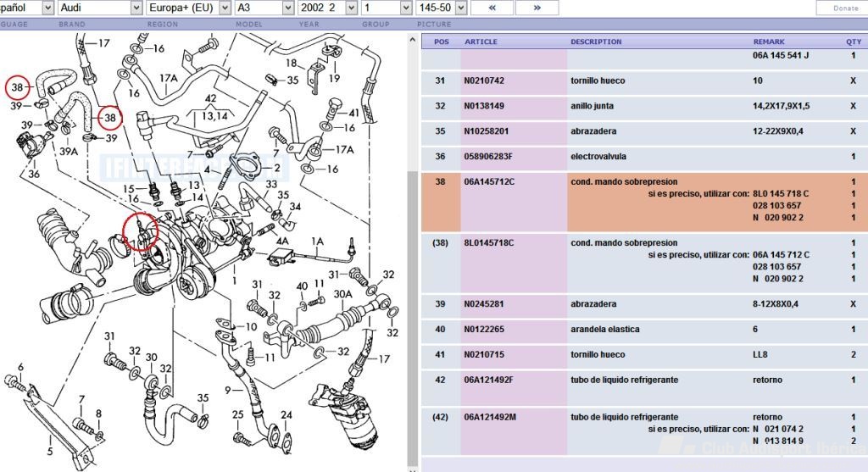Viewport: 868px width, 472px height.
Task: Click the ARTICLE column header
Action: [481, 42]
